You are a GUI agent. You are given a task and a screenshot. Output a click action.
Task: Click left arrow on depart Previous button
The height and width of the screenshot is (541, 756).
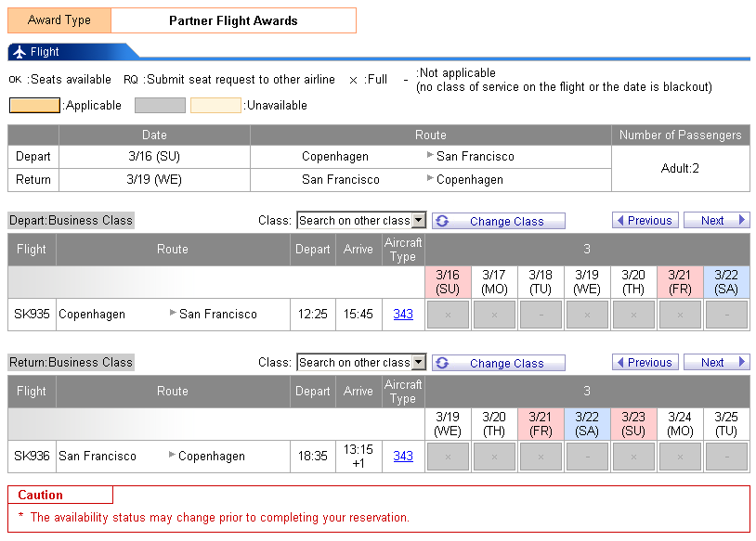[620, 221]
